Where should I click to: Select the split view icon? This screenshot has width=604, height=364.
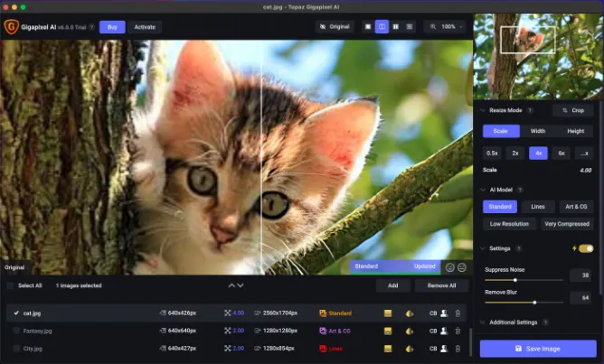[382, 26]
